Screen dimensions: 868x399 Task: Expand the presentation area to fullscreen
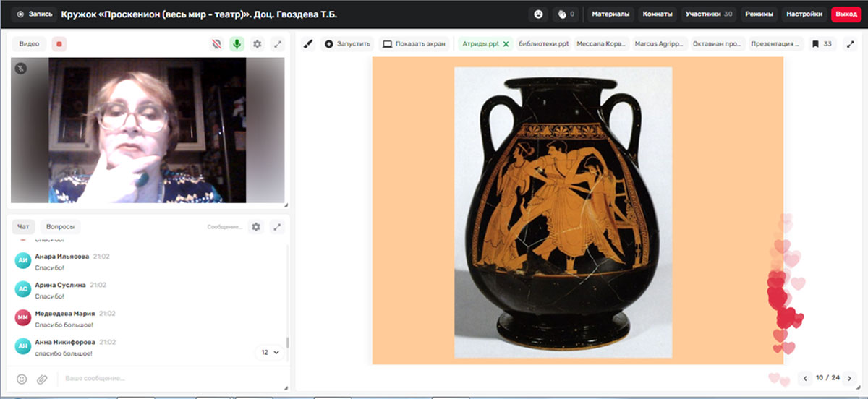pyautogui.click(x=851, y=44)
